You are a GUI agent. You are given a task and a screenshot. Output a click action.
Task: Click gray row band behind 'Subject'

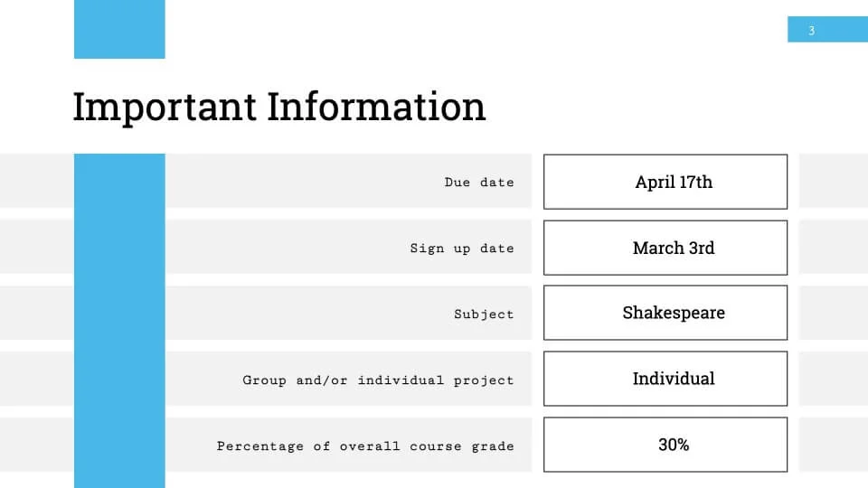349,313
